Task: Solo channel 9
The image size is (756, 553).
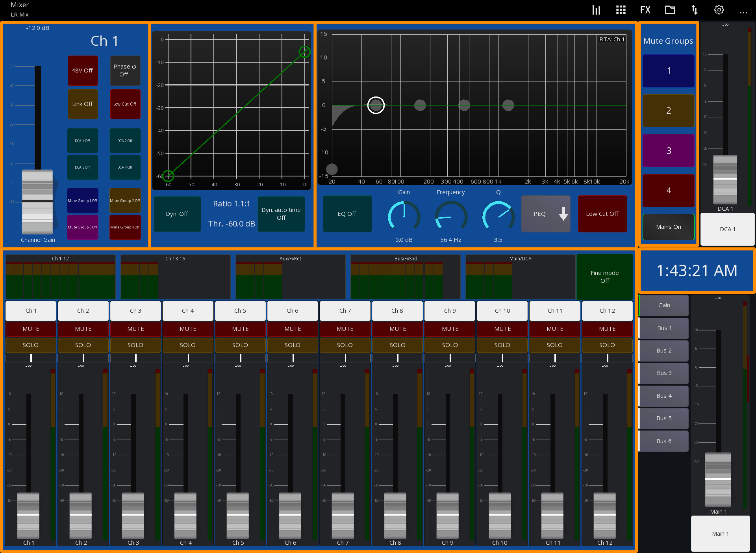Action: coord(450,345)
